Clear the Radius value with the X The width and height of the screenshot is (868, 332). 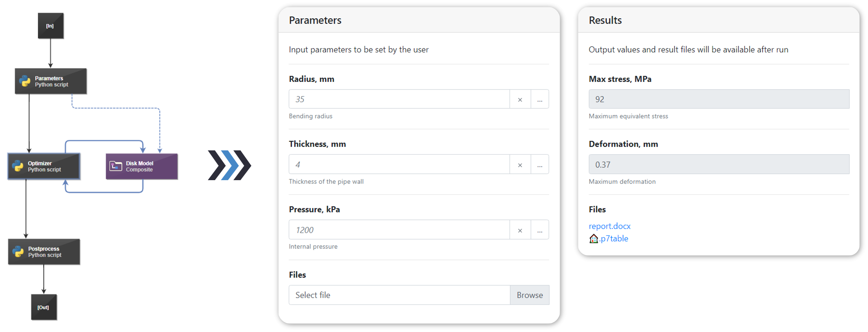[520, 99]
